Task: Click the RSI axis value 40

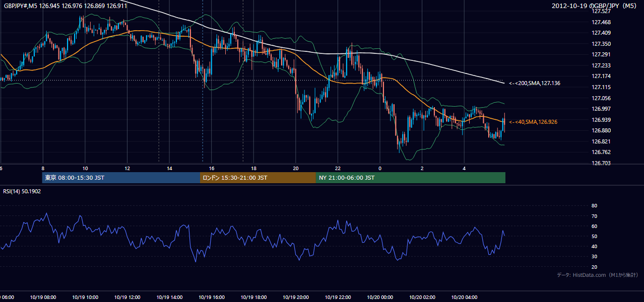Action: click(x=594, y=246)
